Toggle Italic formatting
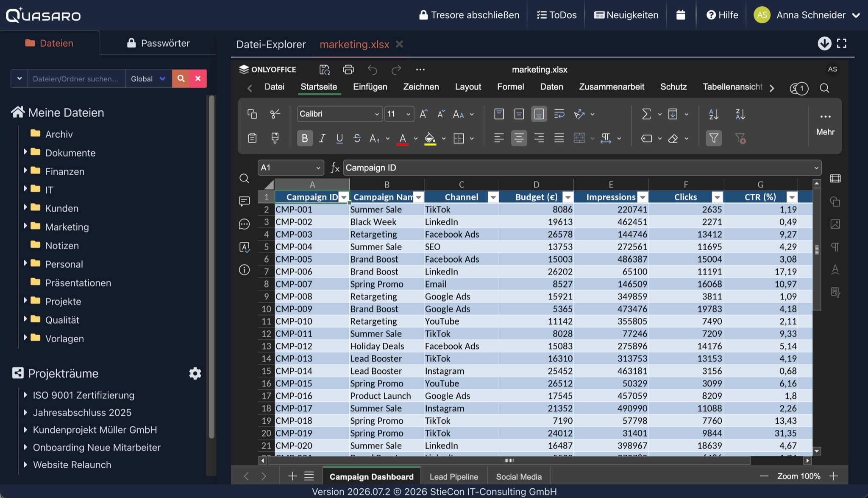Image resolution: width=868 pixels, height=498 pixels. 322,138
